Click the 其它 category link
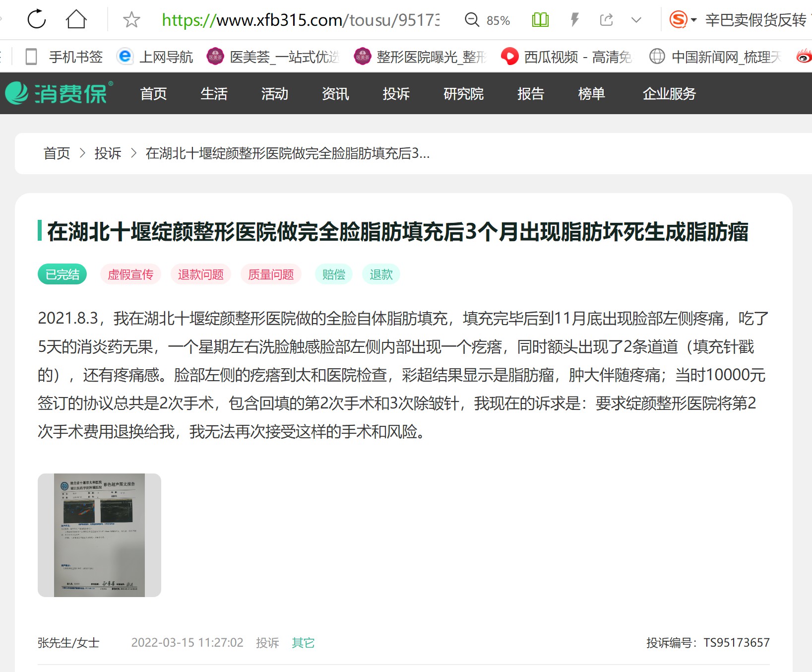Screen dimensions: 812x672 tap(303, 643)
